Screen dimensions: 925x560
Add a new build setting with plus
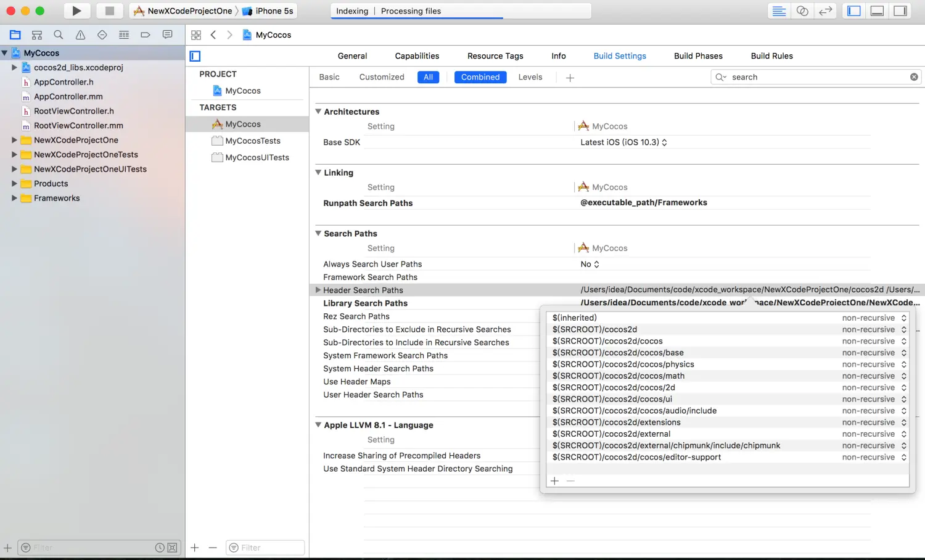(570, 78)
